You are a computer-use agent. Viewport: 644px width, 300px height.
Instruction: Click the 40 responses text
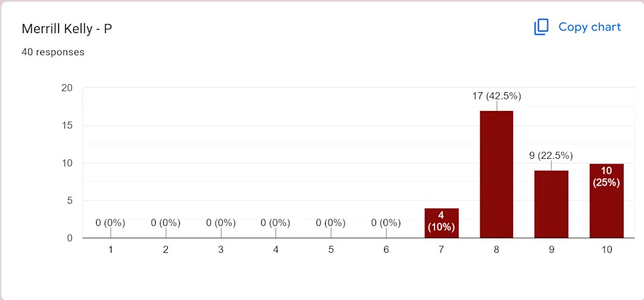[53, 52]
